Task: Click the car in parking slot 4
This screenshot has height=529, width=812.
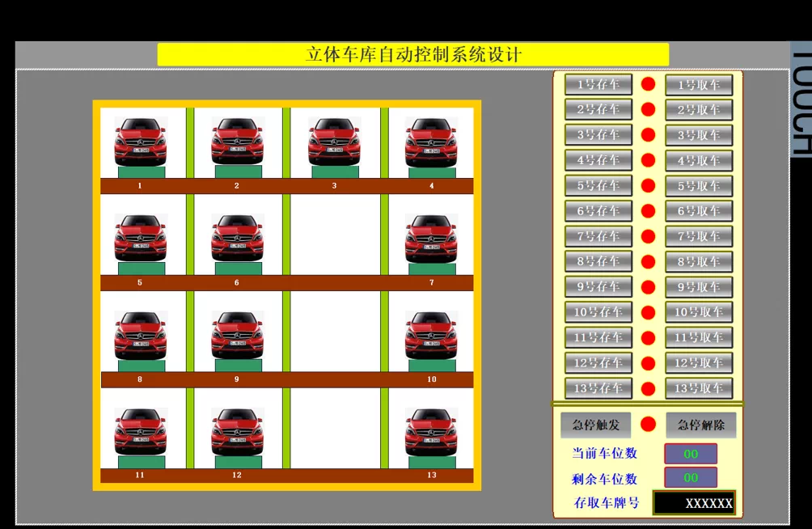Action: coord(431,142)
